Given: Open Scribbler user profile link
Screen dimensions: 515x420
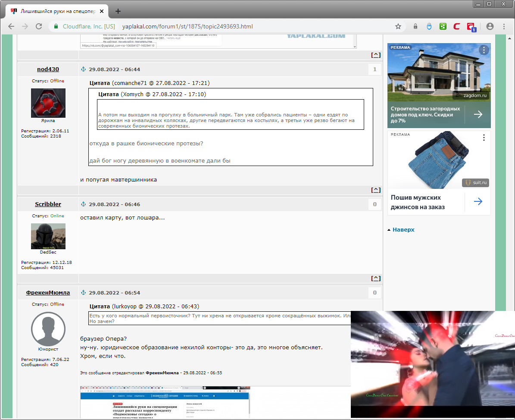Looking at the screenshot, I should [x=48, y=204].
